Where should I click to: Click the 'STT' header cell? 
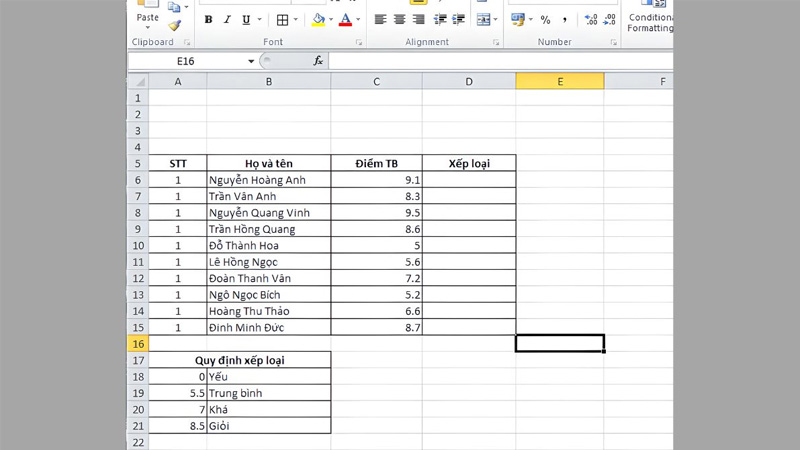pos(178,163)
